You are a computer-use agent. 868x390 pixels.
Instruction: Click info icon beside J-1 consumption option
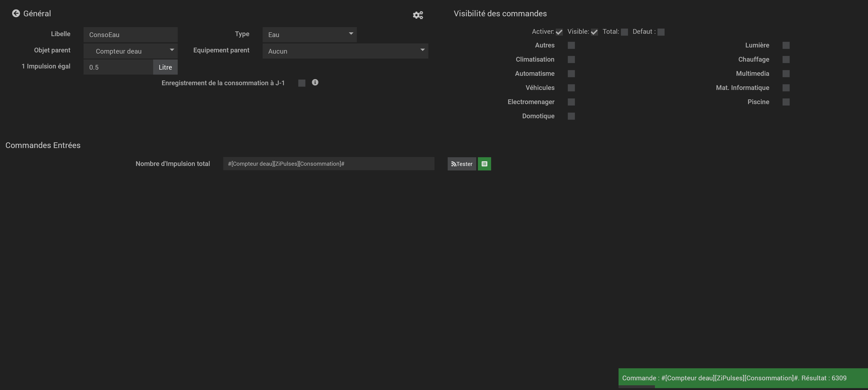click(x=315, y=83)
